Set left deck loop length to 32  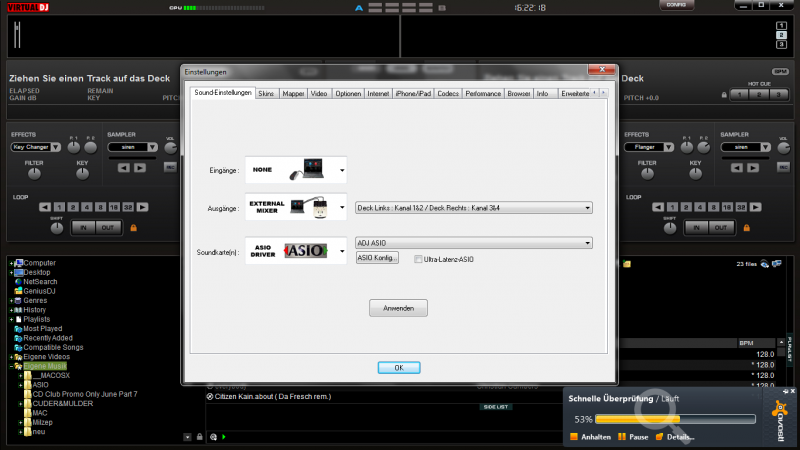[128, 207]
